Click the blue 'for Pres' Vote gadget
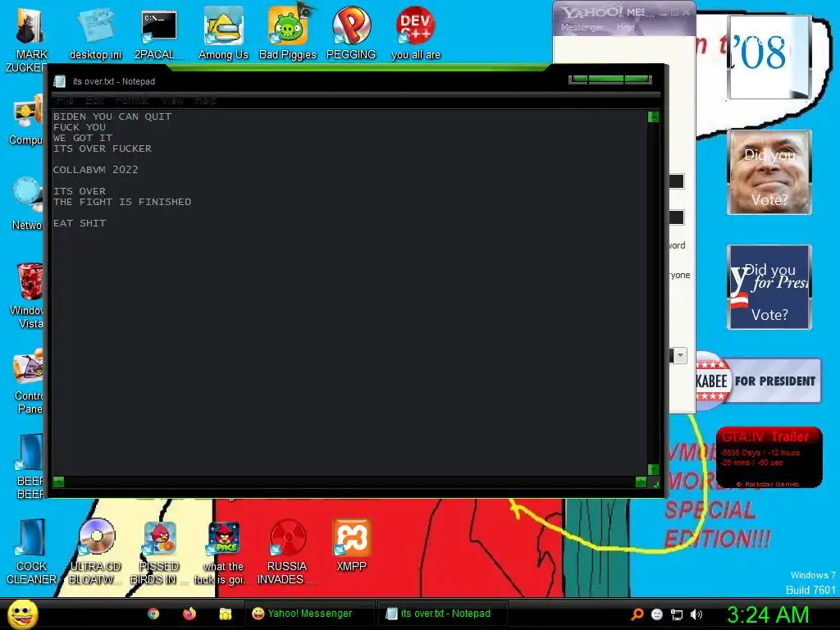 [x=769, y=287]
